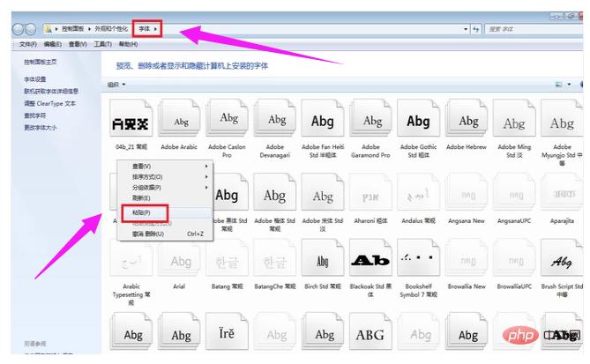Select the Arabic Typesetting font

(x=131, y=271)
